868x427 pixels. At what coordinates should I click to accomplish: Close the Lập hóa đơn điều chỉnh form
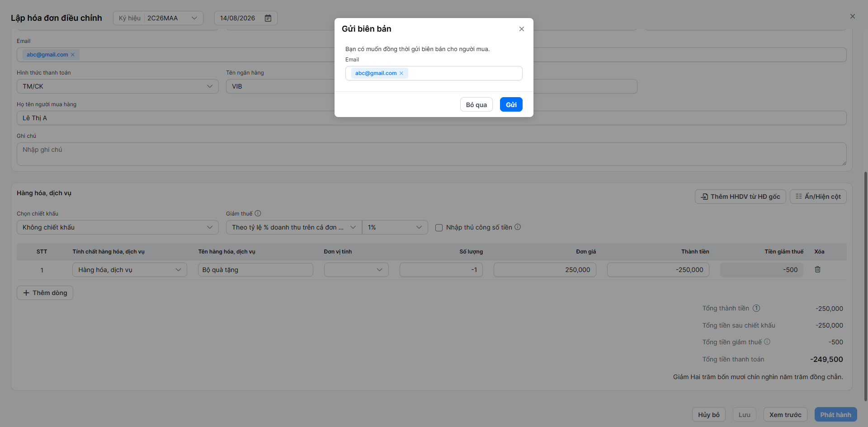[x=853, y=16]
